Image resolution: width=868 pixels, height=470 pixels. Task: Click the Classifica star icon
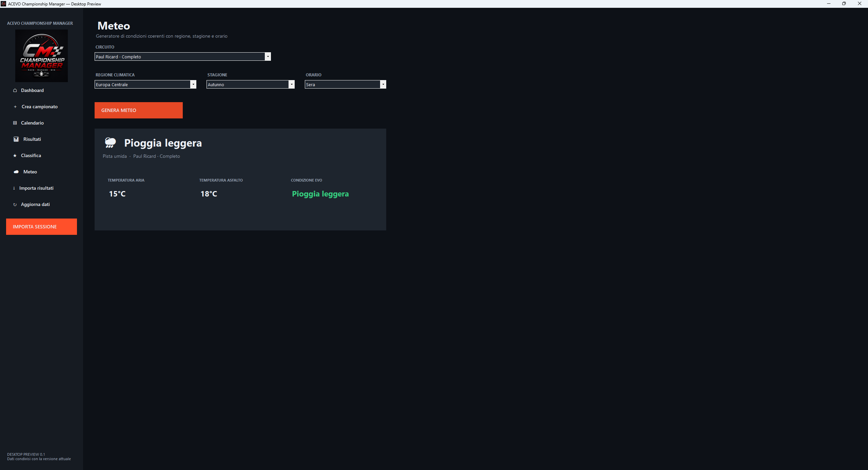point(15,155)
